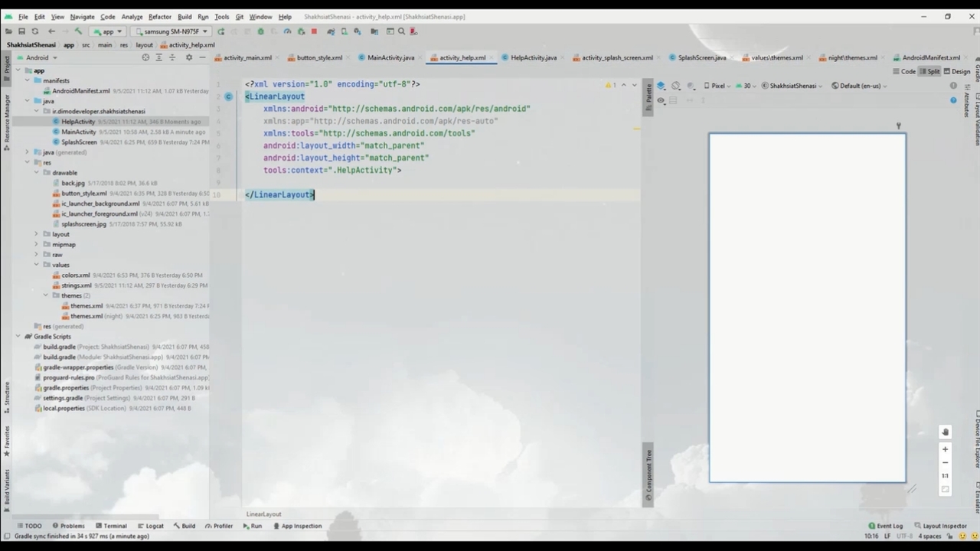
Task: Open the Refactor menu
Action: pyautogui.click(x=159, y=16)
